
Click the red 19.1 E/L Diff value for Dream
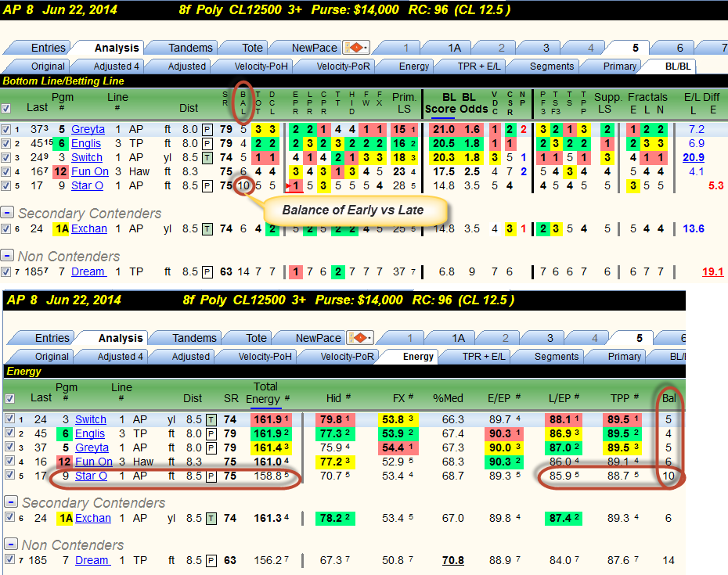[x=712, y=271]
